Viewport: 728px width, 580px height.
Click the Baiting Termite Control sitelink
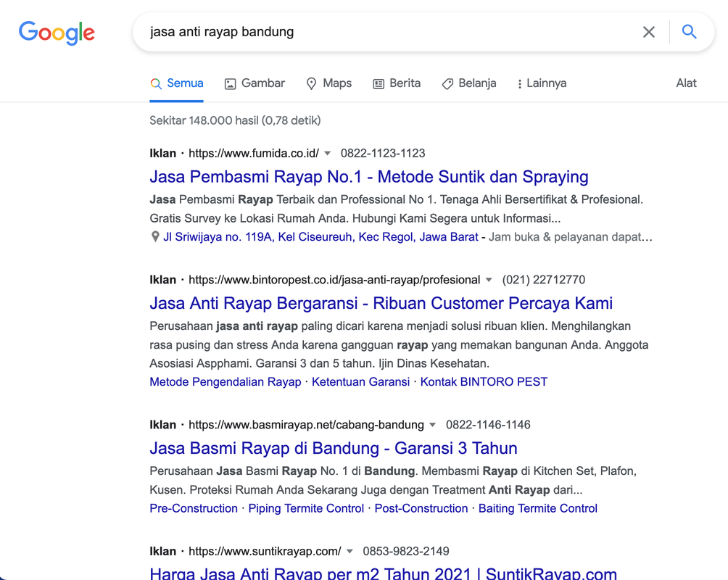pyautogui.click(x=537, y=508)
